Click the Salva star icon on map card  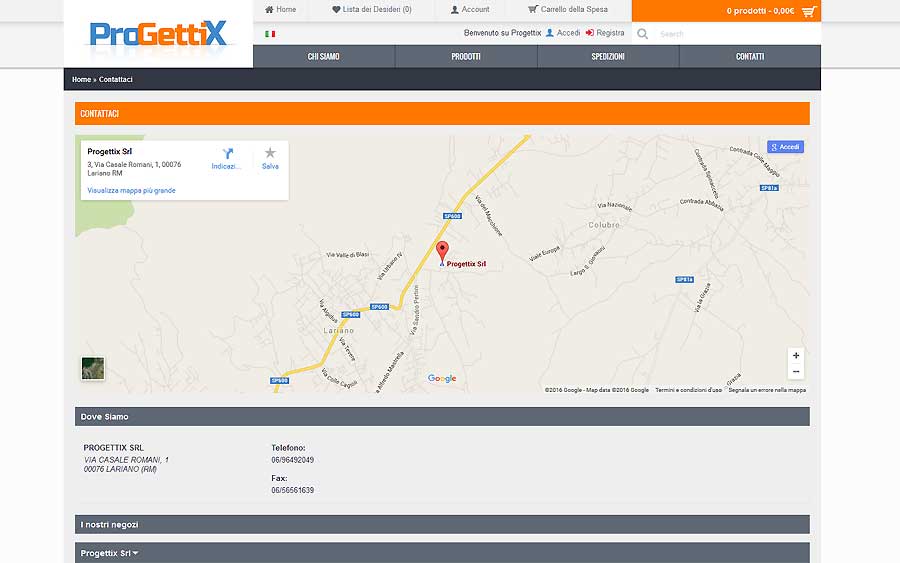pos(270,153)
